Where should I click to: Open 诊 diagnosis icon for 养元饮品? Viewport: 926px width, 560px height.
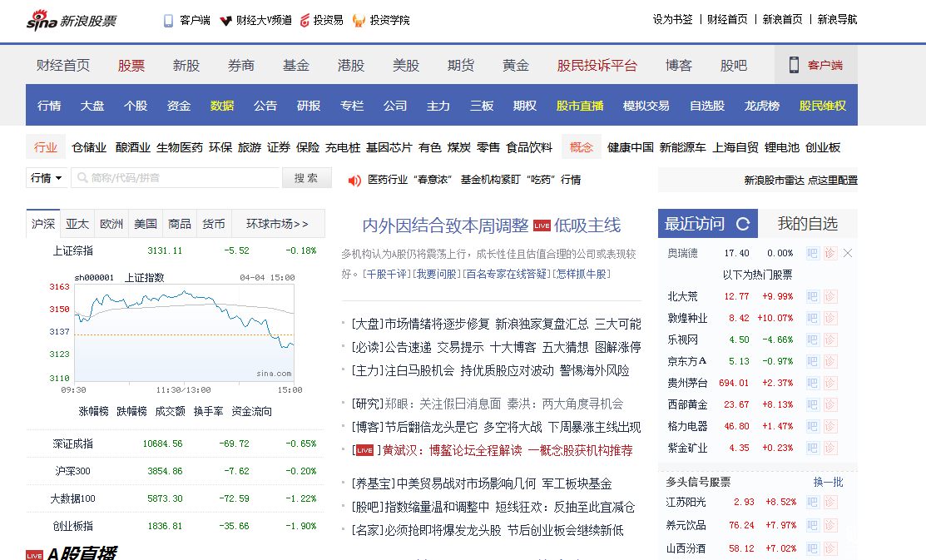829,525
